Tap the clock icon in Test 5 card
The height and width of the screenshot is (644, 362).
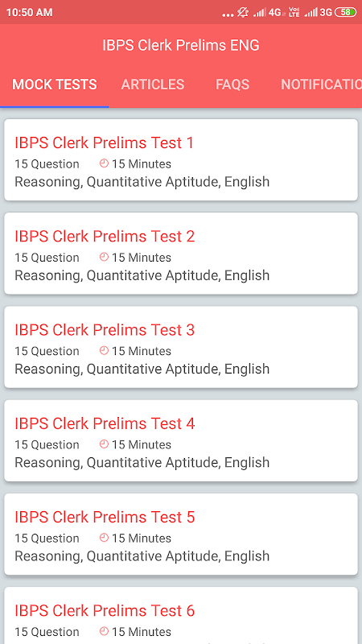point(104,539)
